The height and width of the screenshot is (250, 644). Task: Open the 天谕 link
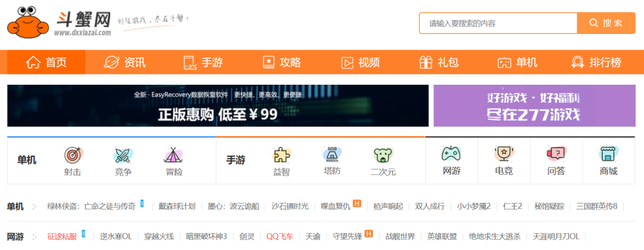point(312,237)
